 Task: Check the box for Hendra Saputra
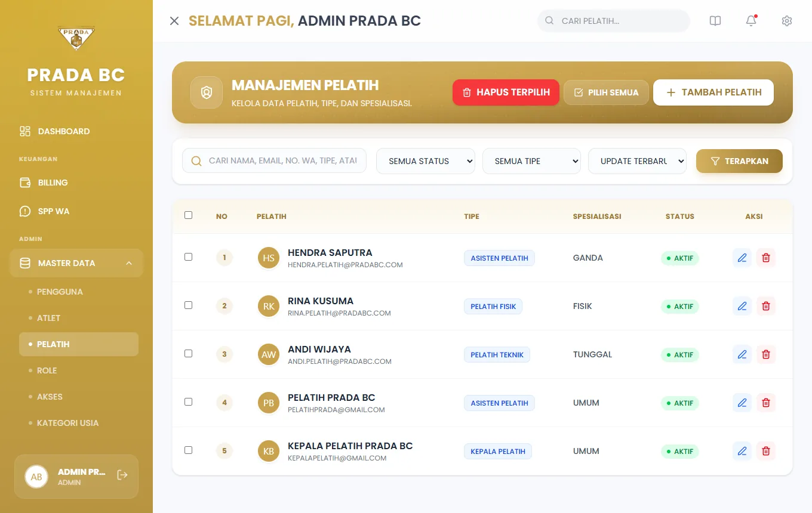tap(189, 257)
